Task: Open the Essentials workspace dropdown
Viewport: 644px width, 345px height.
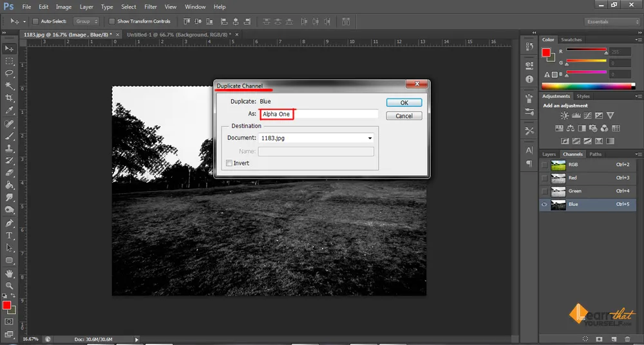Action: [611, 22]
